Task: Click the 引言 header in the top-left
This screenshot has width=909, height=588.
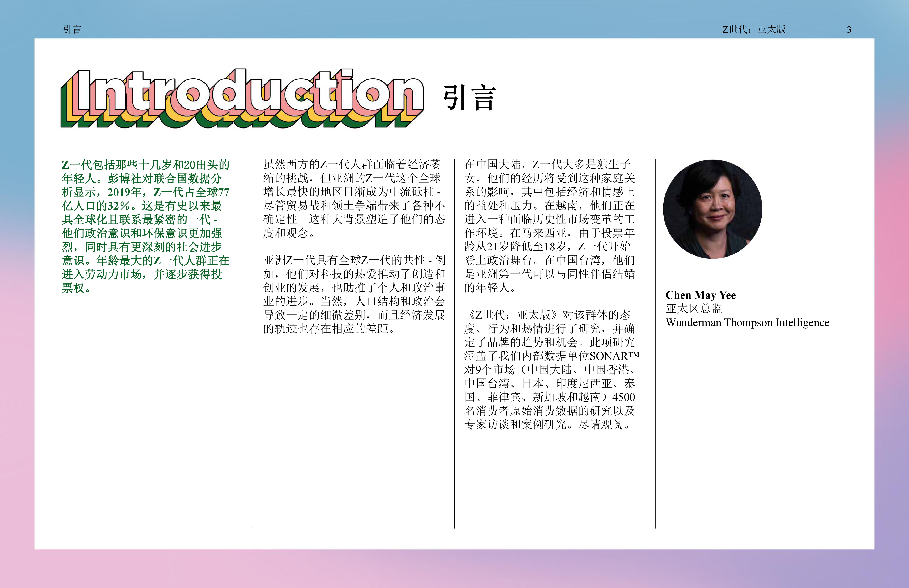Action: (x=72, y=29)
